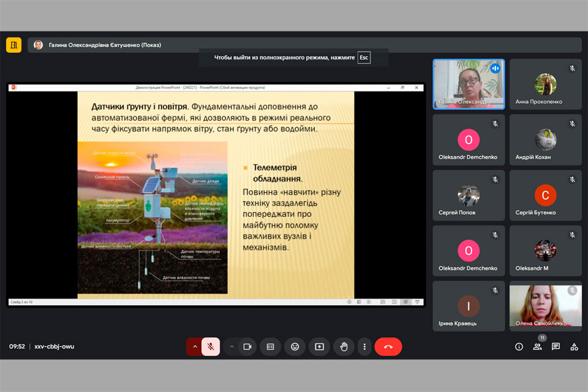
Task: Open the chat panel
Action: [x=555, y=347]
